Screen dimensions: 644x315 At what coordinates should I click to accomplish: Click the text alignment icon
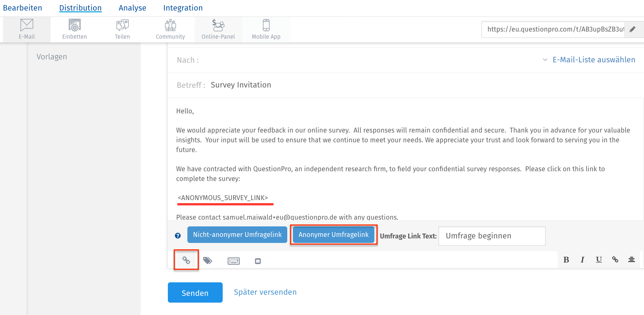click(x=632, y=259)
